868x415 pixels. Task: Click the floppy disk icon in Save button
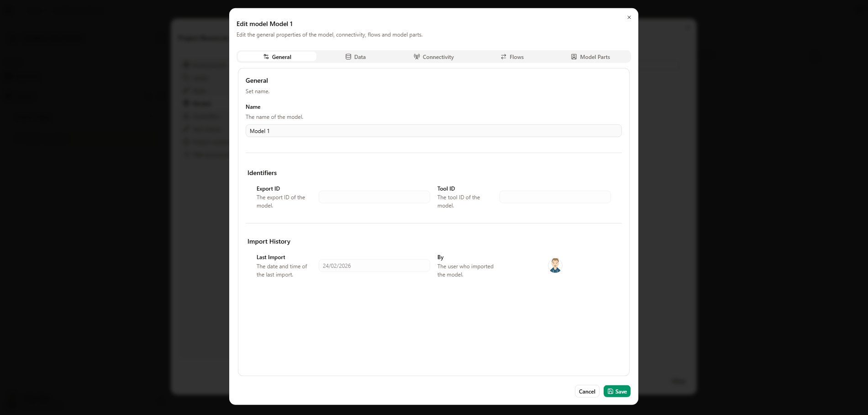click(x=610, y=391)
